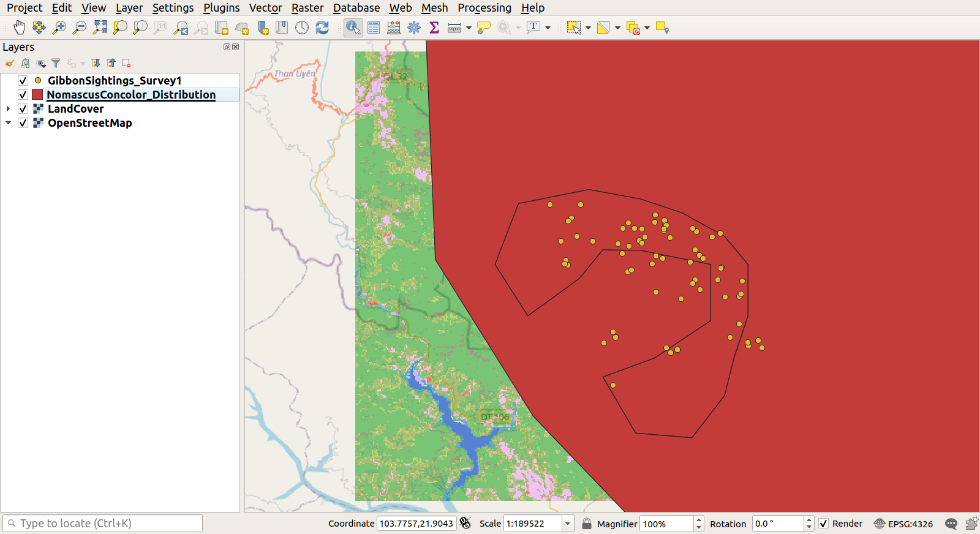Open the Layer menu
Screen dimensions: 980x534
[129, 8]
